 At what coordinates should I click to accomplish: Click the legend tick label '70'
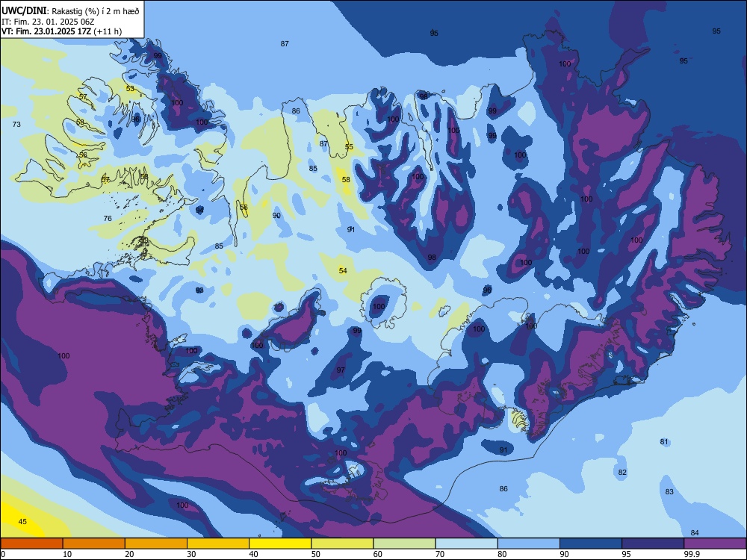pyautogui.click(x=440, y=554)
